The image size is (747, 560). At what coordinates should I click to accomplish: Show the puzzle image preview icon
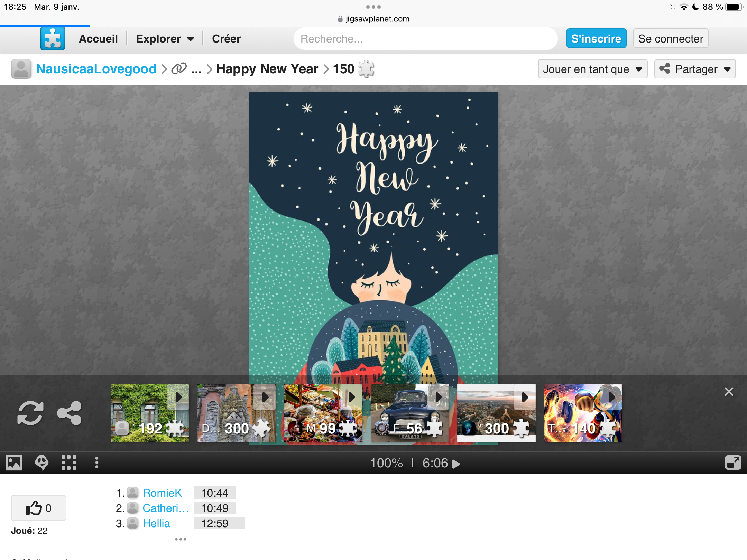point(14,463)
